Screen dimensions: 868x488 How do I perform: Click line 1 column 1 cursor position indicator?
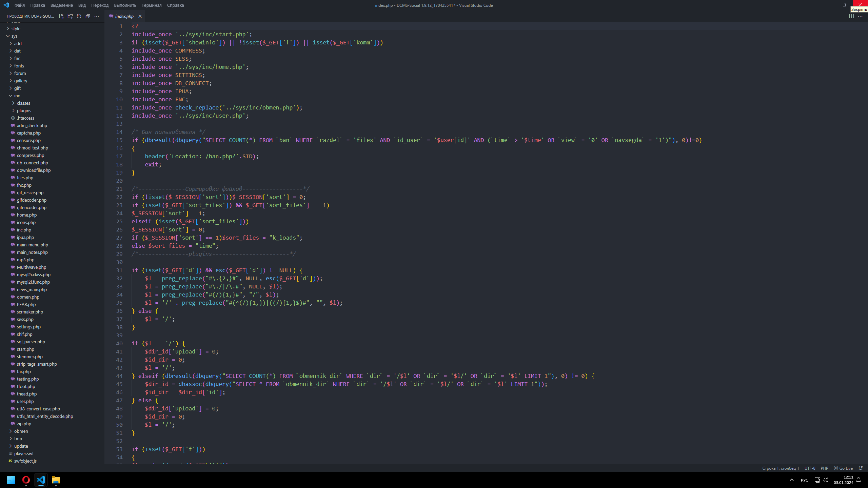pyautogui.click(x=781, y=468)
